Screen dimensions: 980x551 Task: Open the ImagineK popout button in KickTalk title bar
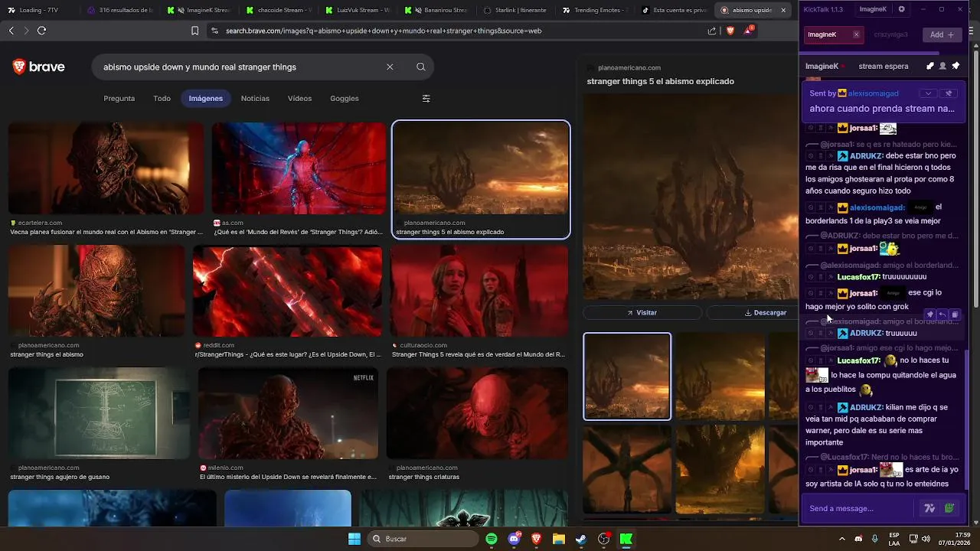(873, 9)
